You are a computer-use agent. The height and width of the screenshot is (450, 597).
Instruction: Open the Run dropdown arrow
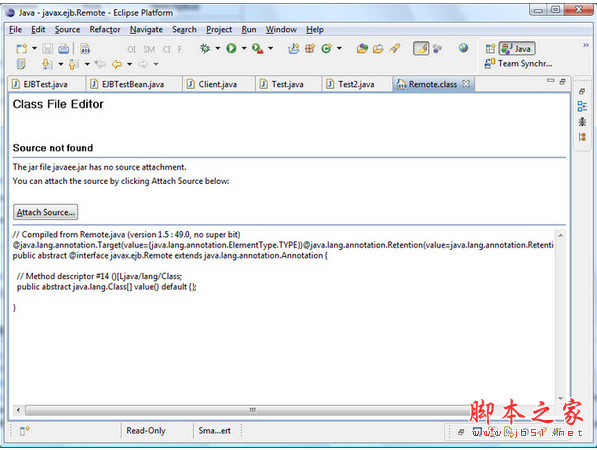[x=244, y=48]
